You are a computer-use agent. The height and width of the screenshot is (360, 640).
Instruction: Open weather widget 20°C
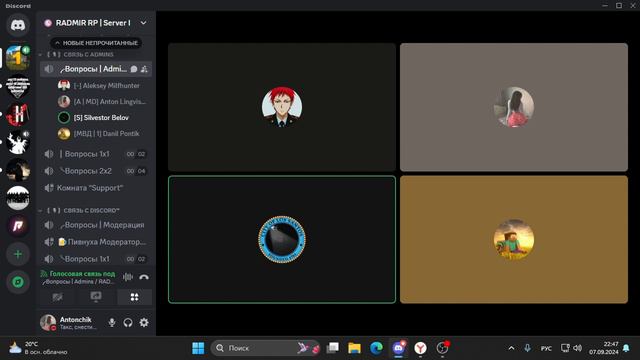38,348
